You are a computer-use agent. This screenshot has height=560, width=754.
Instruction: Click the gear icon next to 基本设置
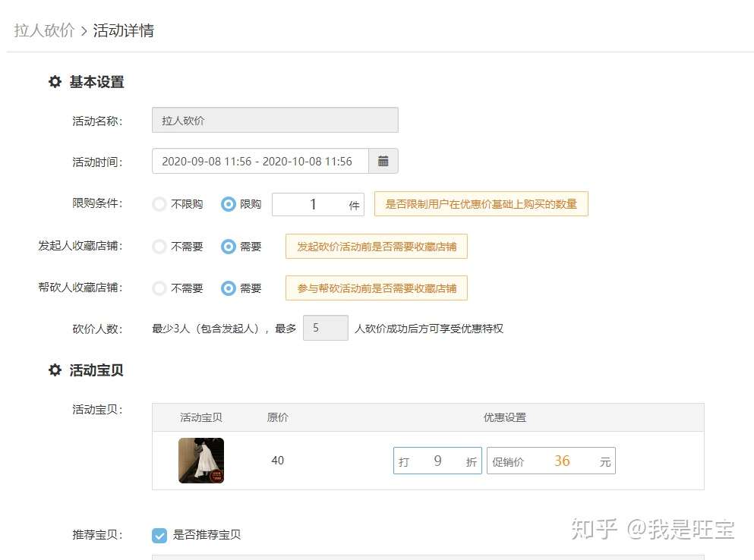55,82
